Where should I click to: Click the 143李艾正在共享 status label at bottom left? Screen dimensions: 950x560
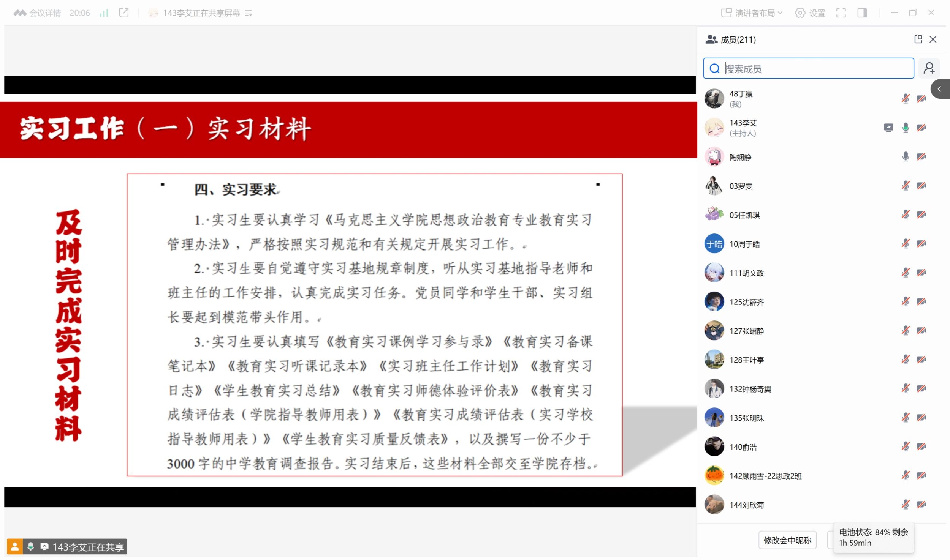point(88,546)
